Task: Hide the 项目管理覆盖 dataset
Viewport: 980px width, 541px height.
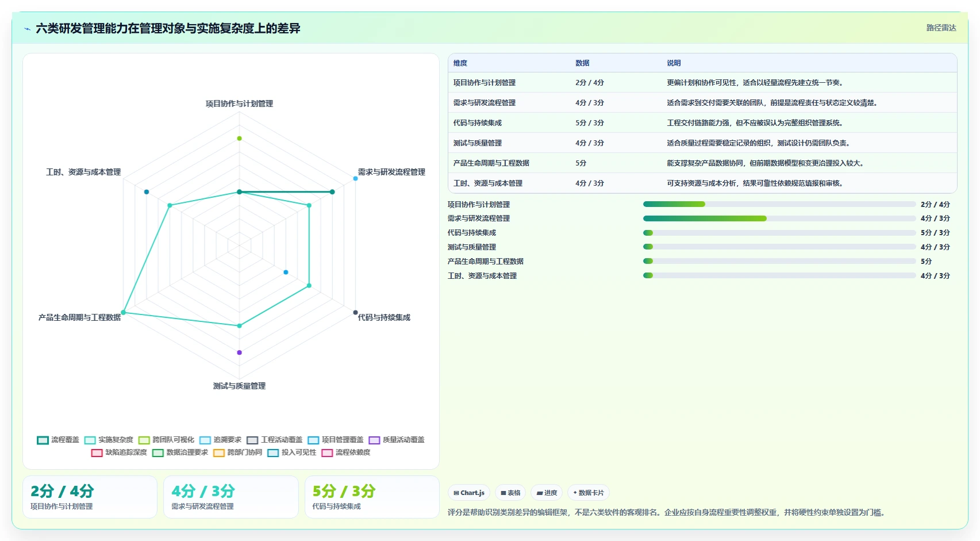Action: [336, 440]
